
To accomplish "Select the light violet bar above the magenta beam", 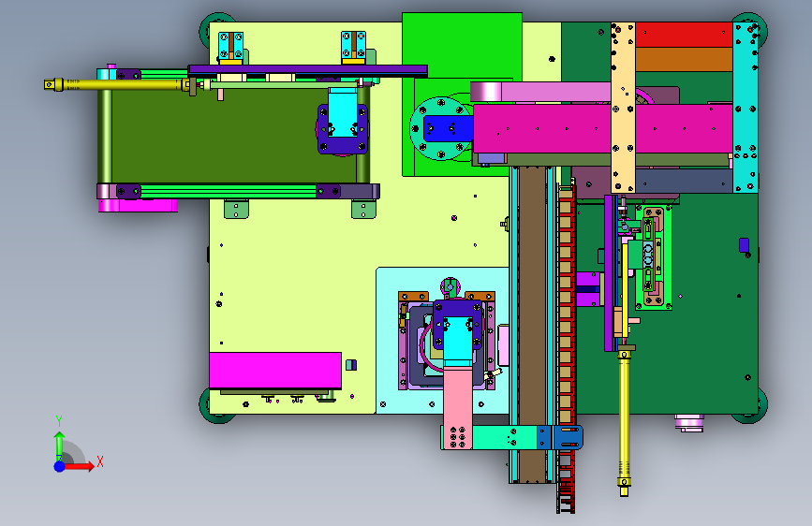I will [540, 92].
